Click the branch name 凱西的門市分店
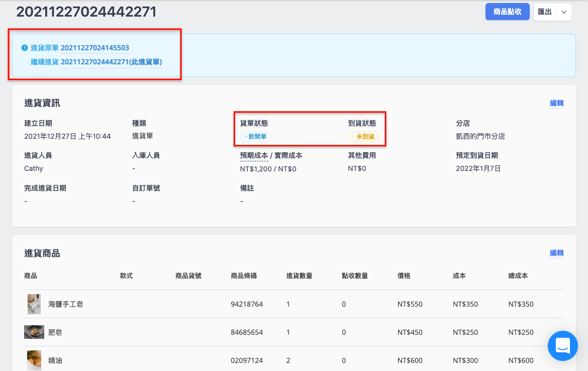588x371 pixels. [480, 136]
